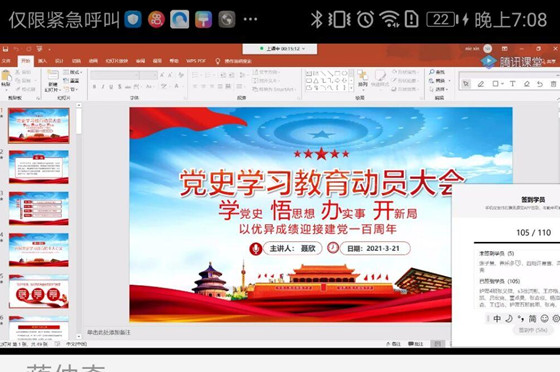Click the 105 / 110 sign-in count

point(534,233)
